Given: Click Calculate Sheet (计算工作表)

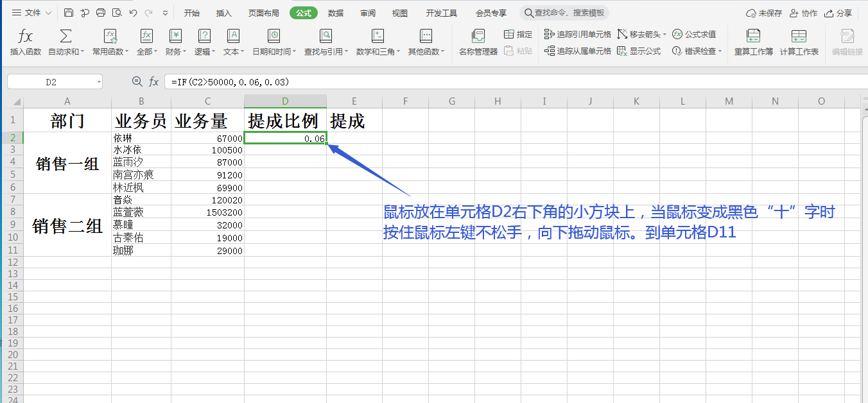Looking at the screenshot, I should click(x=799, y=42).
